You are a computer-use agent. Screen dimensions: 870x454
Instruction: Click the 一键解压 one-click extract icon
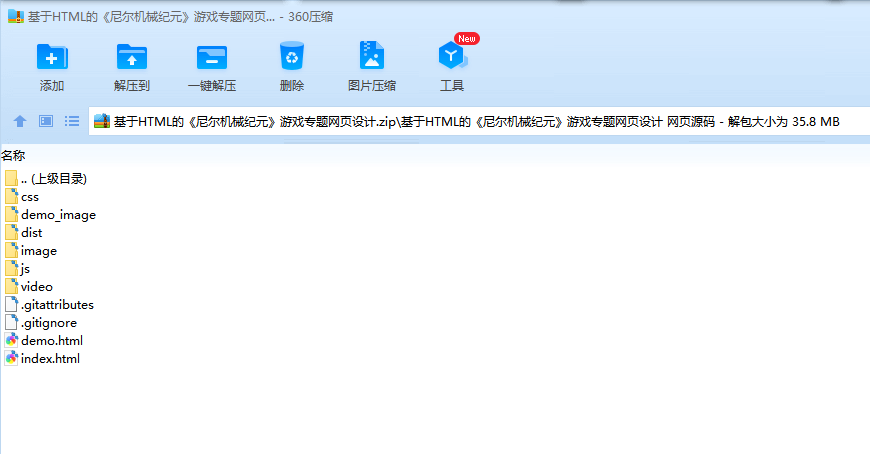click(212, 57)
